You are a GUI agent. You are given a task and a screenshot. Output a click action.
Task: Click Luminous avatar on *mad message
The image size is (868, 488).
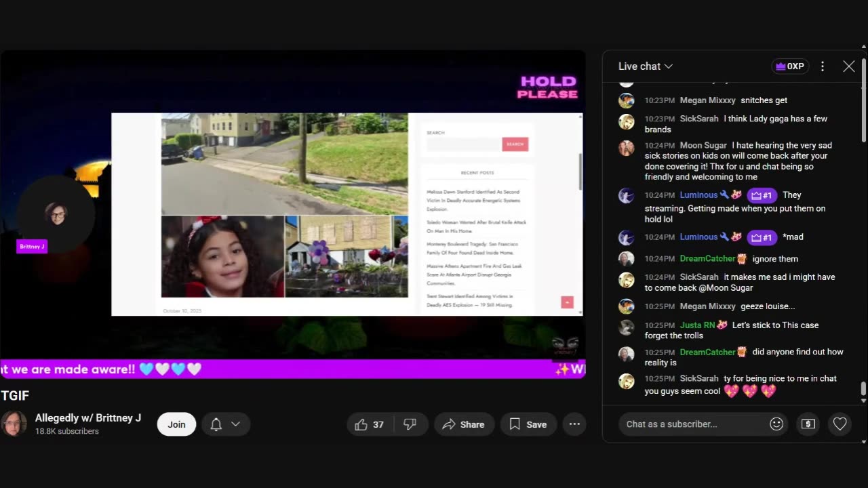(627, 238)
